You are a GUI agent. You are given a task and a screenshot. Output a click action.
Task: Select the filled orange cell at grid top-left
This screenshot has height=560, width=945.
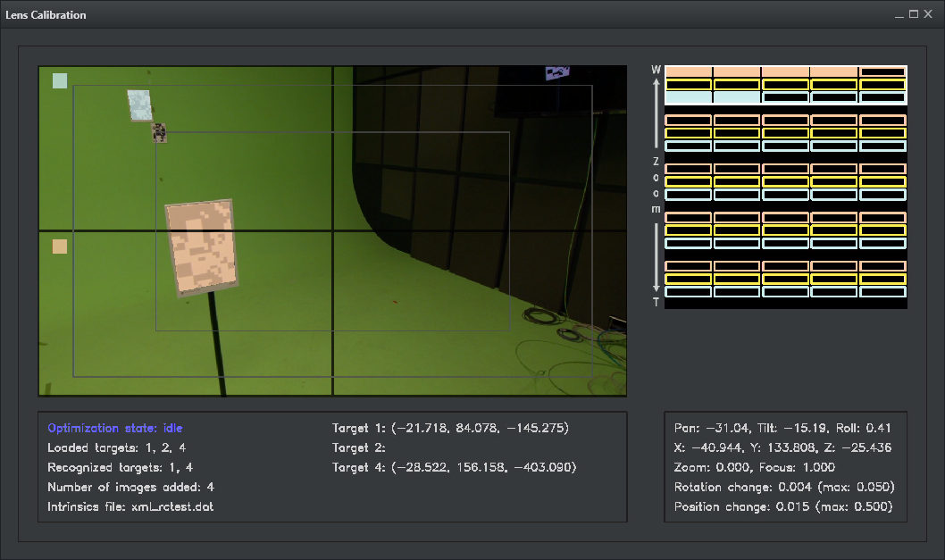pyautogui.click(x=689, y=71)
